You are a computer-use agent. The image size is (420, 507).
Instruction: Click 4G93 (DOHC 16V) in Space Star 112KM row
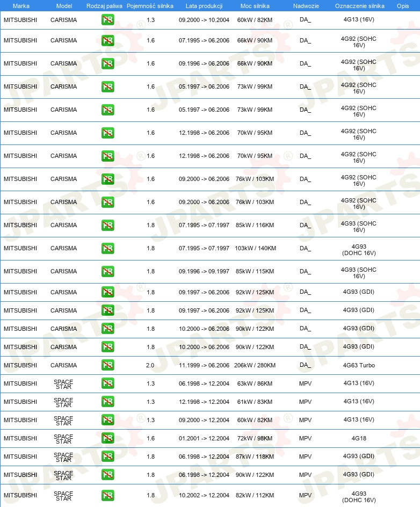[x=359, y=497]
